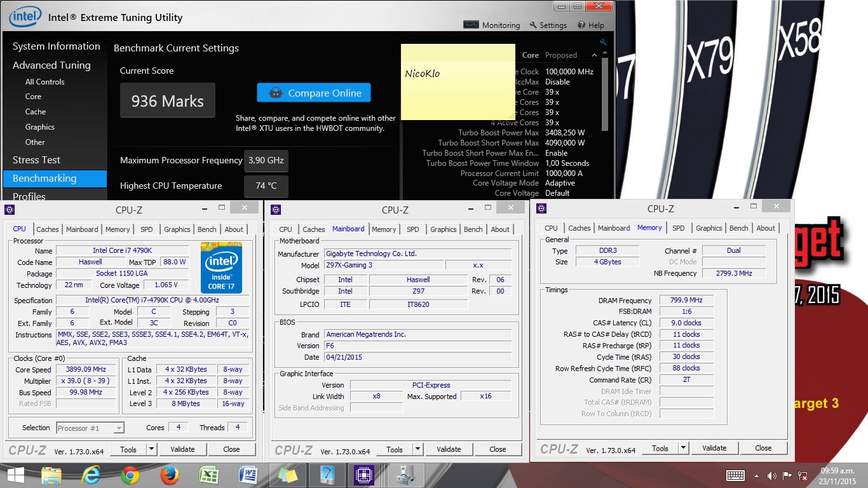Open Tools dropdown arrow in CPU tab window

click(x=151, y=449)
